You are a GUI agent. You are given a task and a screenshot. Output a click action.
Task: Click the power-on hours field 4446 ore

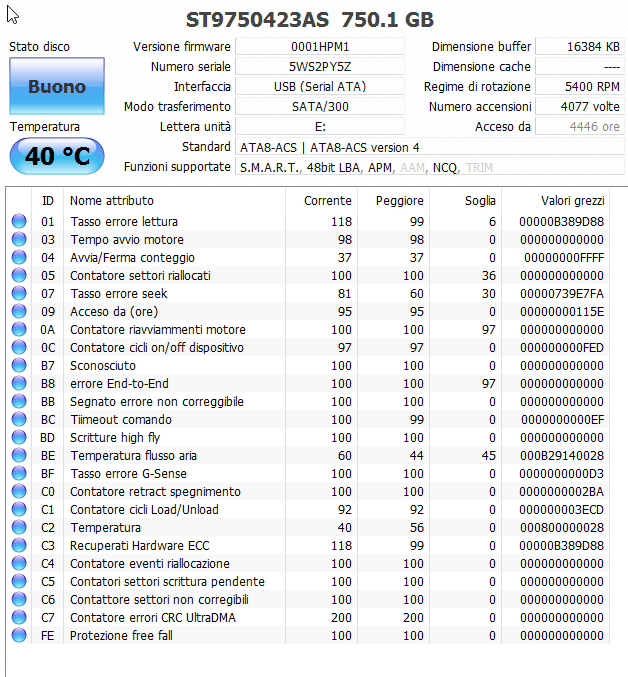coord(580,127)
